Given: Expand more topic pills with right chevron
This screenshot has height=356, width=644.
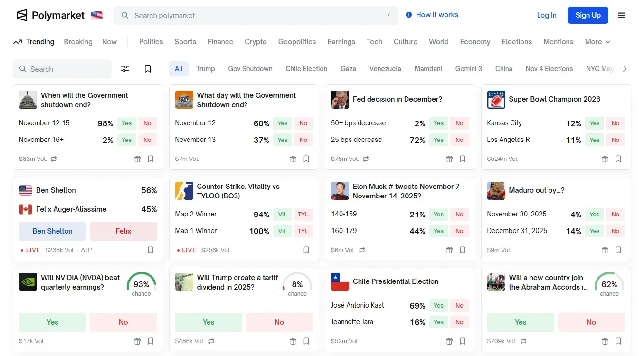Looking at the screenshot, I should click(x=625, y=68).
